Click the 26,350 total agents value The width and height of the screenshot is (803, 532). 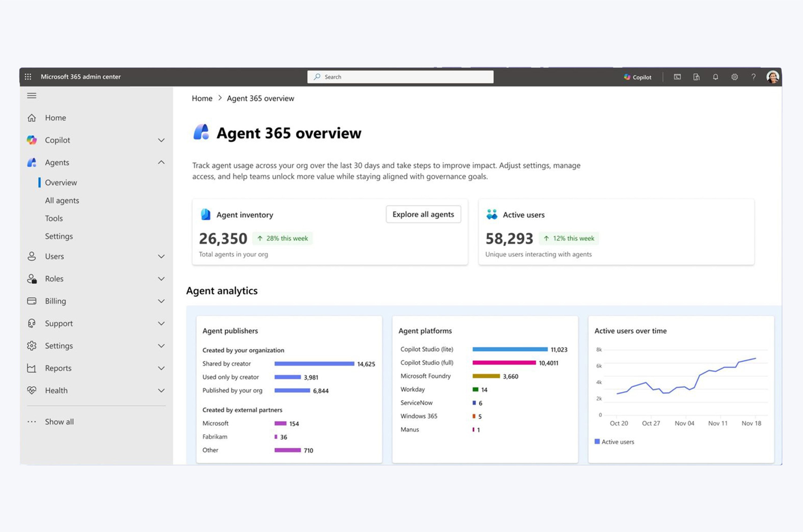pyautogui.click(x=223, y=238)
